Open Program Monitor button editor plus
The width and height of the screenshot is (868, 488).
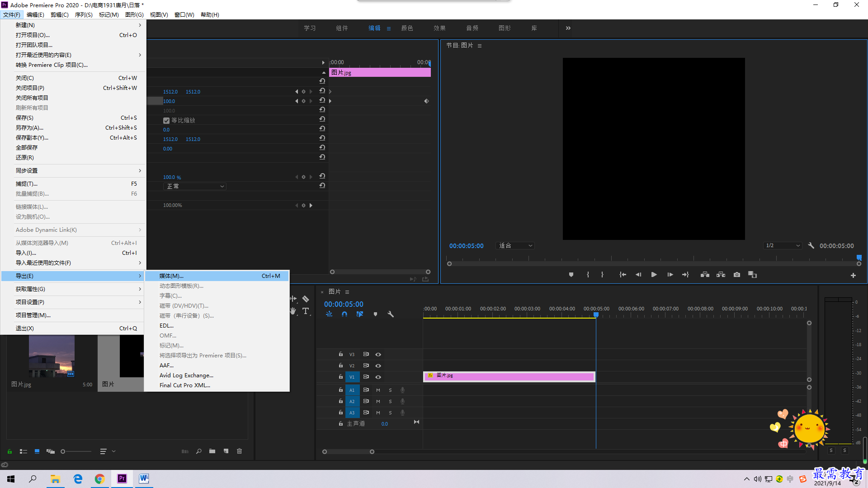(x=853, y=275)
